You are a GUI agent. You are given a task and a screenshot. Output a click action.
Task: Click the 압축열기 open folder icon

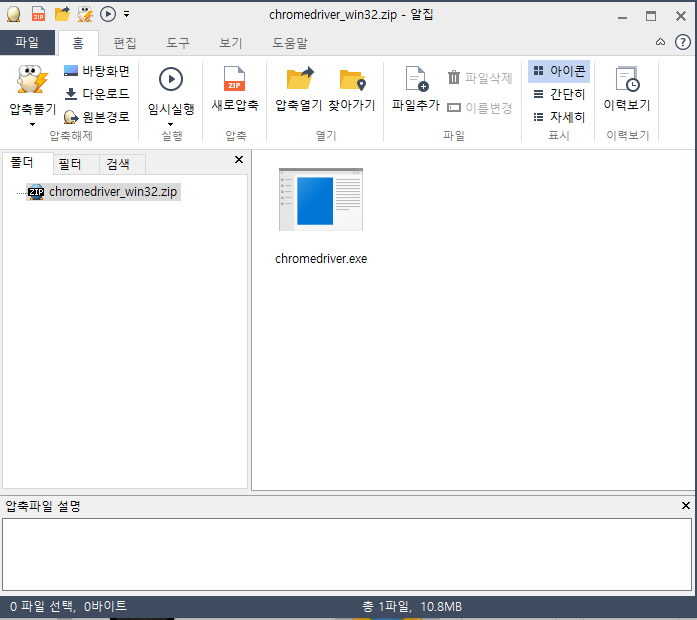[x=299, y=78]
